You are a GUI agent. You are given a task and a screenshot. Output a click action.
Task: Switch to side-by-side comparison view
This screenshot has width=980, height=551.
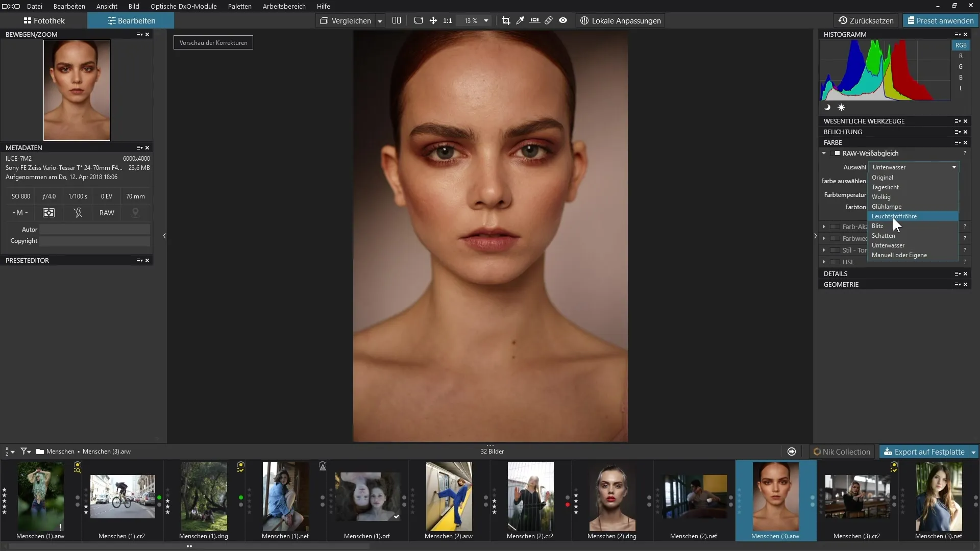tap(397, 20)
